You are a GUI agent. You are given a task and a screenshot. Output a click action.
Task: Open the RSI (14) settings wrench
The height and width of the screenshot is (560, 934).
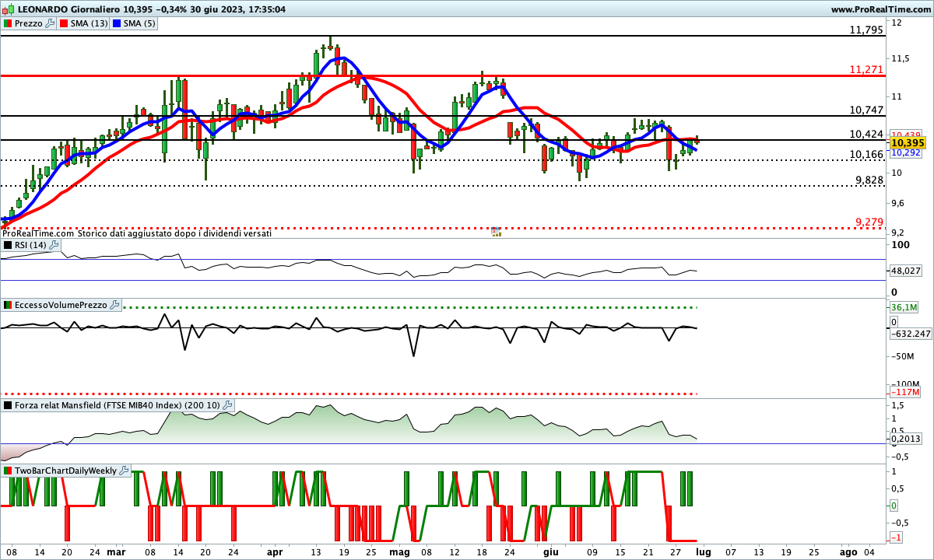[54, 245]
